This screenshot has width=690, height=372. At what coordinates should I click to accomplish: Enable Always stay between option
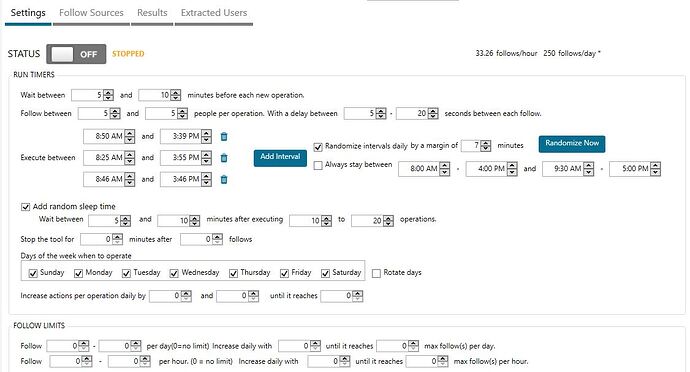(x=318, y=166)
